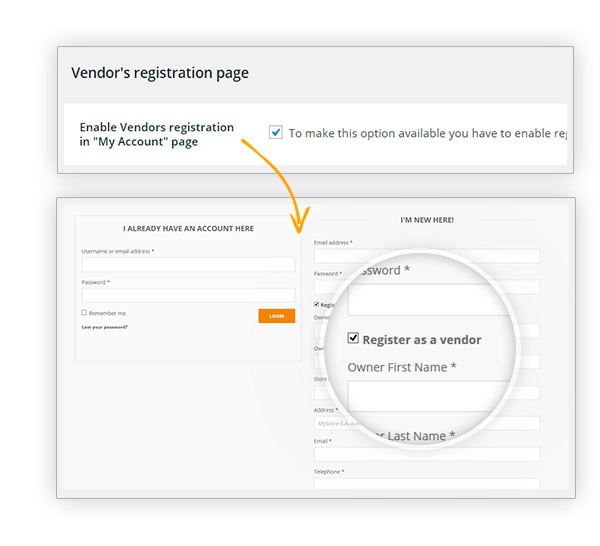Toggle Enable Vendors registration checkbox
The image size is (600, 546).
point(276,132)
